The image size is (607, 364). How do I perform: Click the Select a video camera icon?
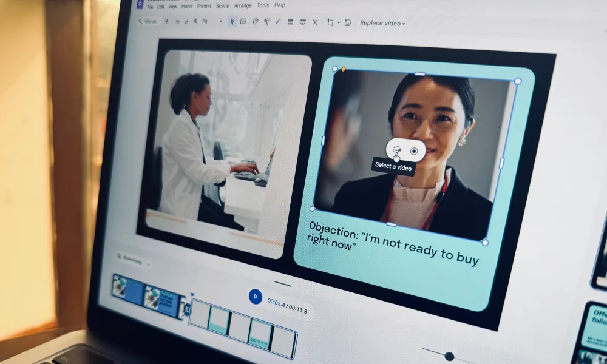tap(396, 150)
